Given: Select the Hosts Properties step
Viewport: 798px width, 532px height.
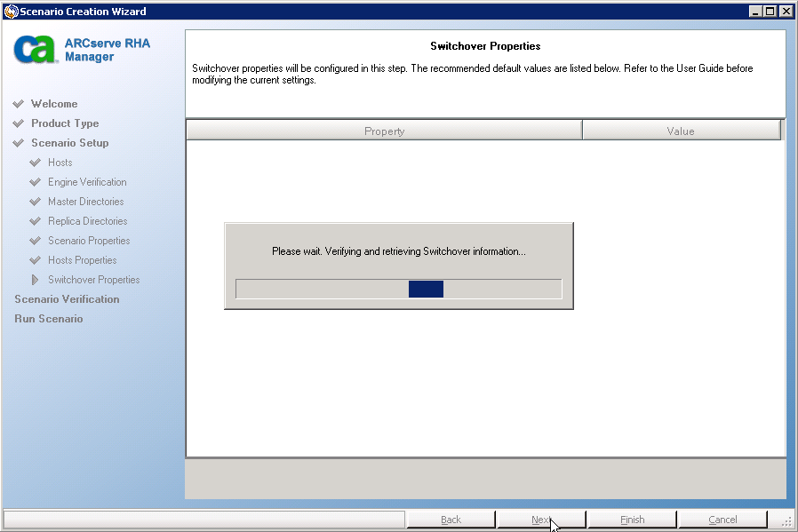Looking at the screenshot, I should tap(82, 260).
